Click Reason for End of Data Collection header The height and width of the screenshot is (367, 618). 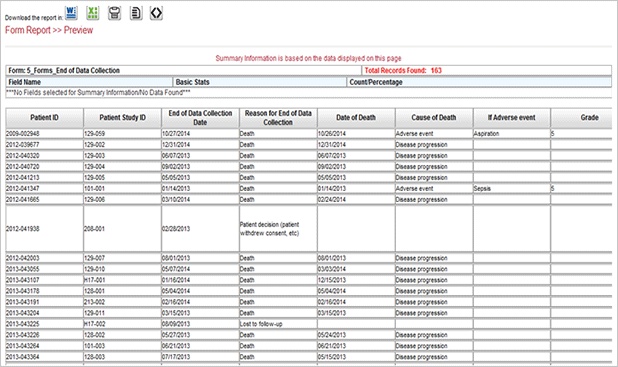point(278,117)
